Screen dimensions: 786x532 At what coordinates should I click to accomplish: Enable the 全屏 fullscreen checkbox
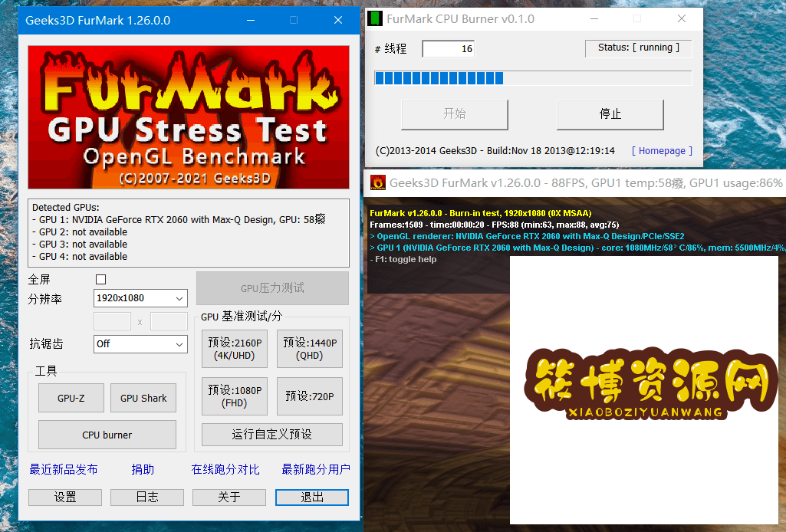[x=100, y=280]
